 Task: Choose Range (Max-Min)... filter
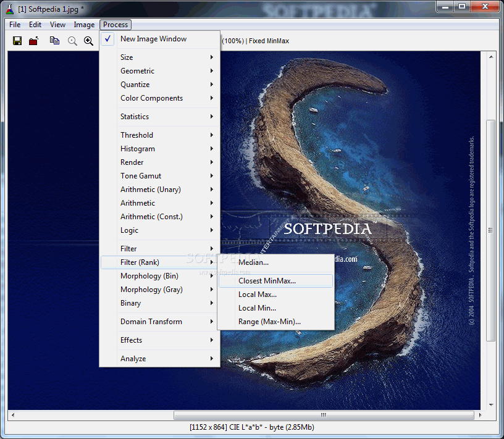[x=276, y=322]
